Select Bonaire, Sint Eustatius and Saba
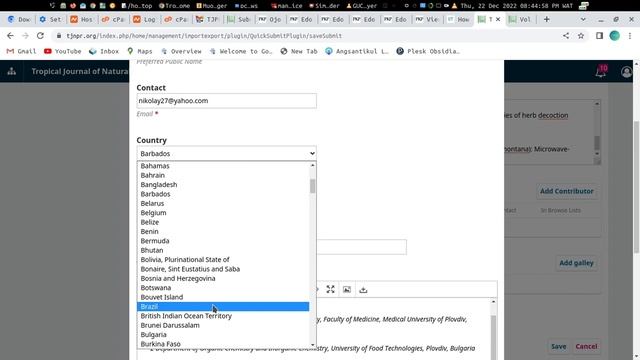This screenshot has height=360, width=640. pos(223,269)
